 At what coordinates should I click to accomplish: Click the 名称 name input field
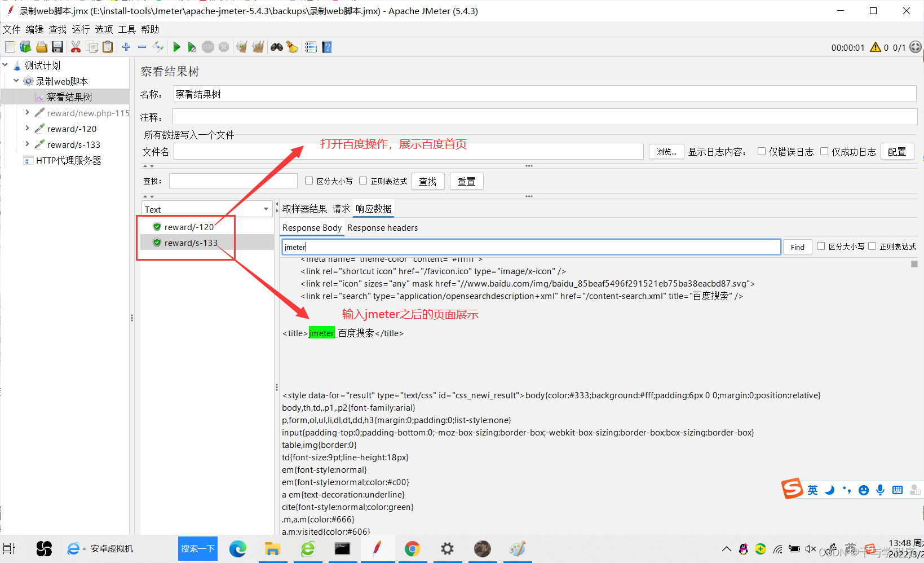[x=545, y=94]
